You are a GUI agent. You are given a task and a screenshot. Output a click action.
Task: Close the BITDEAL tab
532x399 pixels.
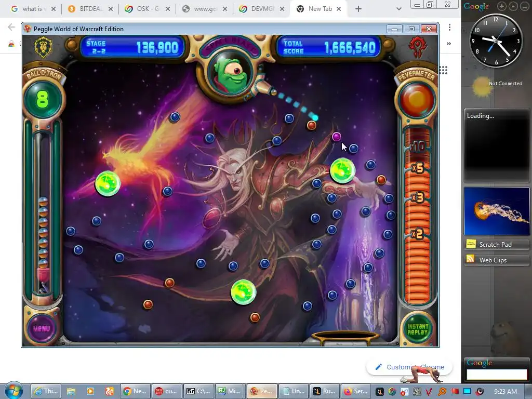[111, 9]
